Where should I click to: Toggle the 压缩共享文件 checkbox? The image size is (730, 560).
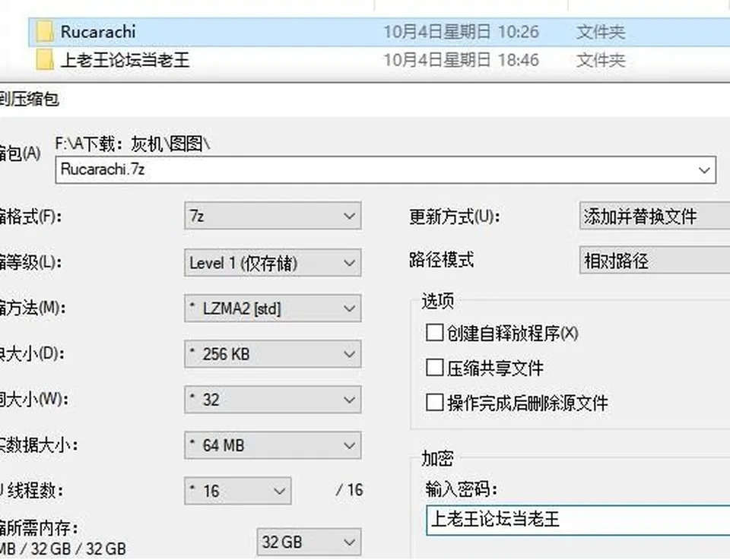(x=434, y=368)
